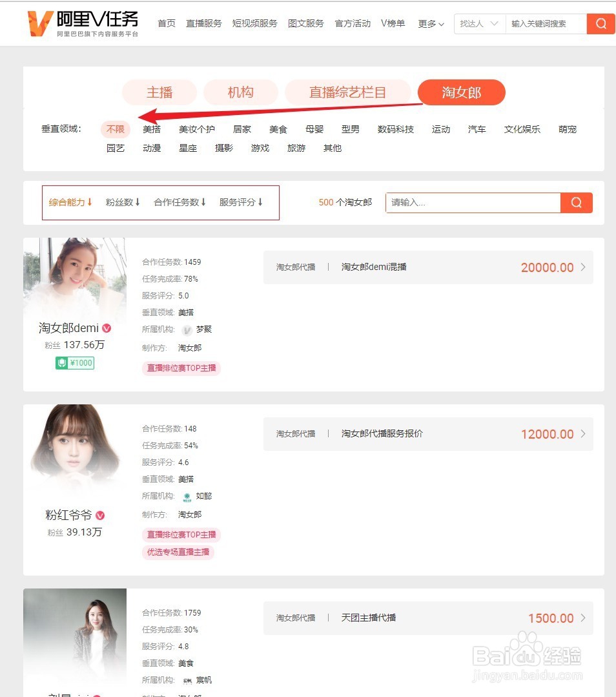
Task: Filter by 星座 category
Action: point(187,148)
